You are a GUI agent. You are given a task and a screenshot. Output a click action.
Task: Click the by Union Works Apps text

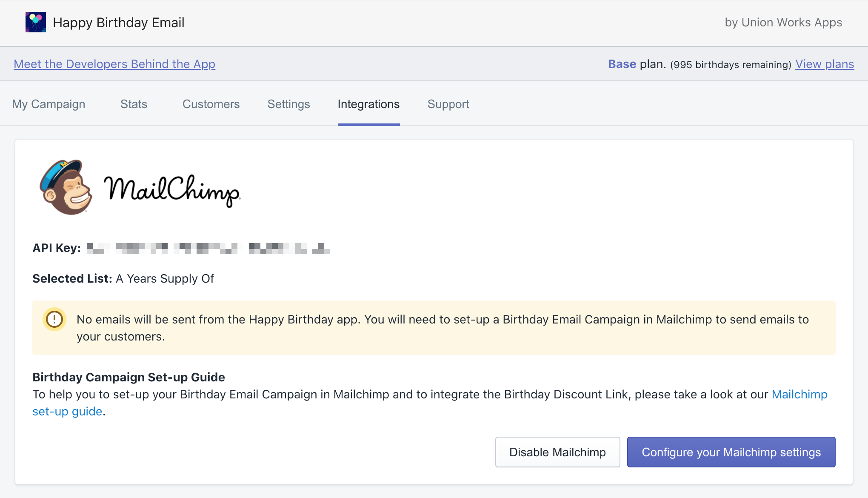(x=783, y=23)
